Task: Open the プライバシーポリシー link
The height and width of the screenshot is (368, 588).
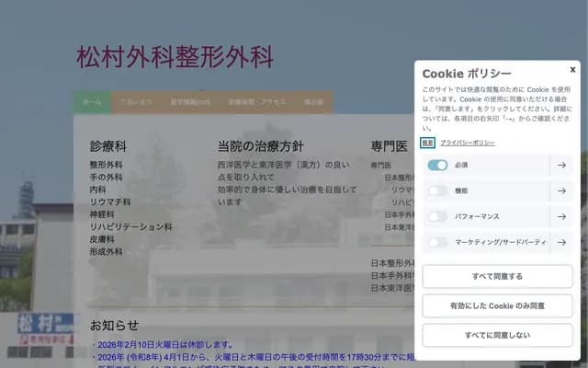Action: click(467, 144)
